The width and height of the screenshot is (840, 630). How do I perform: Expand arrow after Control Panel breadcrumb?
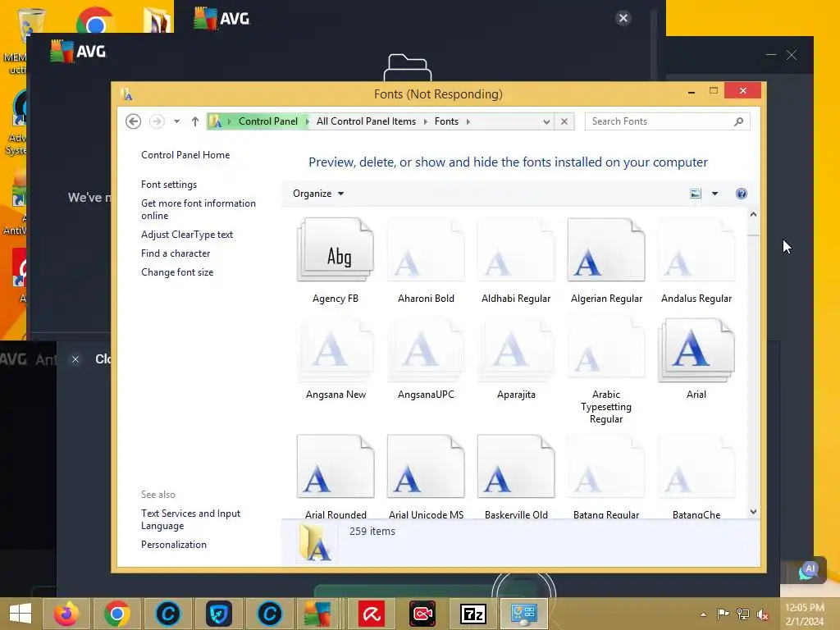(308, 121)
